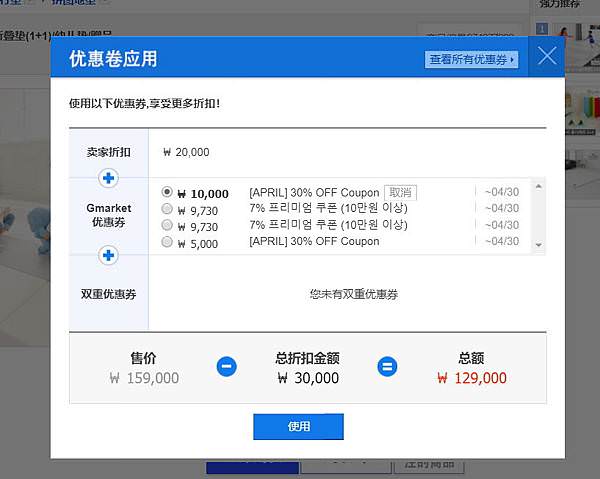Open the 查看所有优惠券 link
This screenshot has height=479, width=600.
[471, 60]
